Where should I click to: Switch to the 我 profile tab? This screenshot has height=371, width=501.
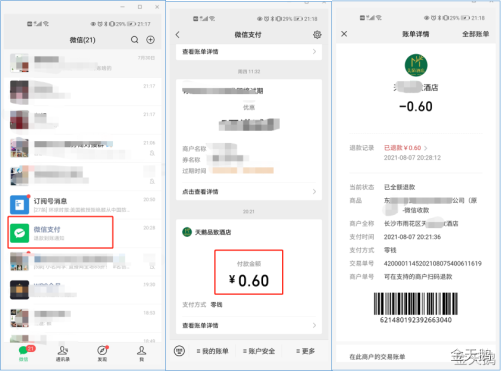142,353
